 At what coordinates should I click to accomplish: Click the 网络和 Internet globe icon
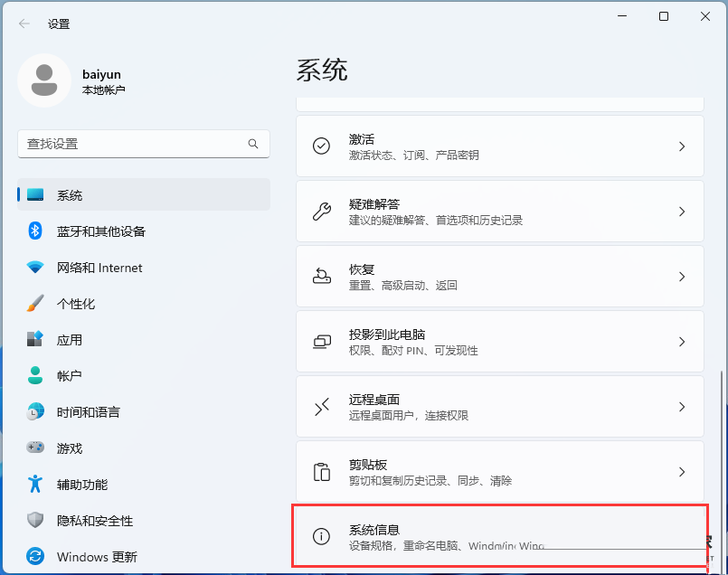[33, 268]
